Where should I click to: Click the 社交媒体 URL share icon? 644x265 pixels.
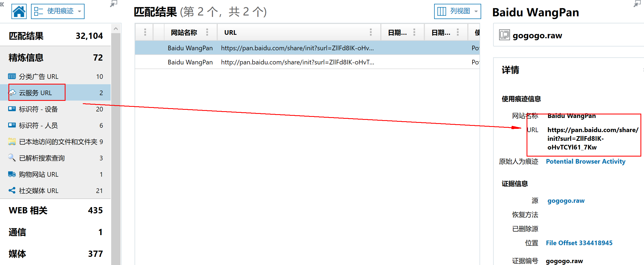pos(12,191)
